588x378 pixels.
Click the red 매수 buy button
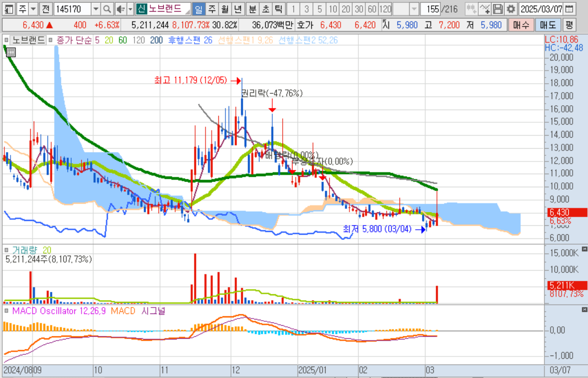(521, 25)
